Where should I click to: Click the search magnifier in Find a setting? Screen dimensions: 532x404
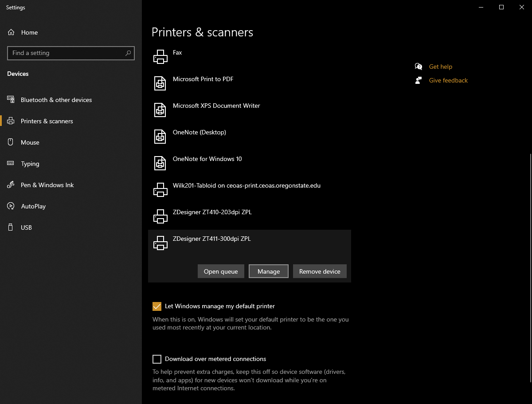point(128,53)
